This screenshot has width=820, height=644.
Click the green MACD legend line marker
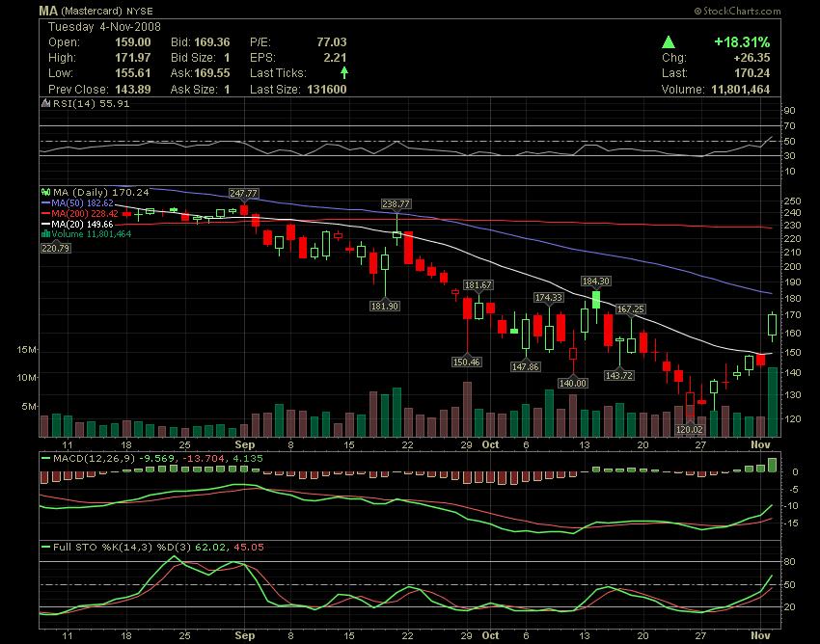point(45,459)
